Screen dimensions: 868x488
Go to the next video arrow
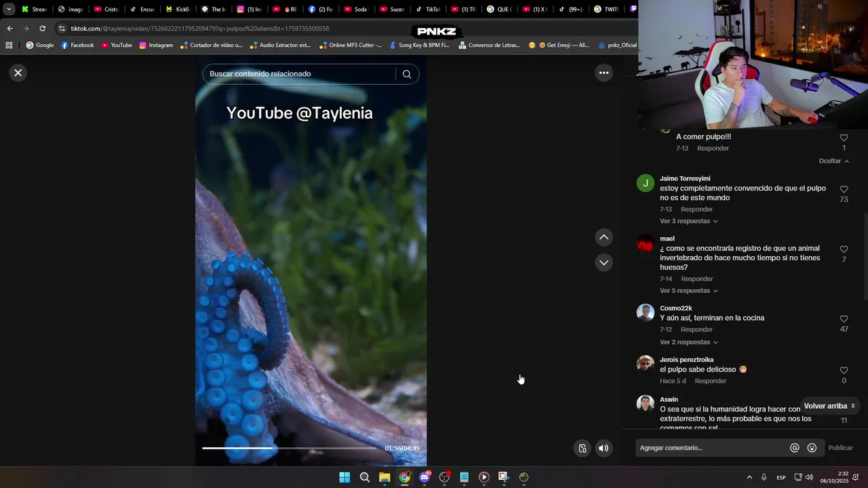pyautogui.click(x=604, y=262)
